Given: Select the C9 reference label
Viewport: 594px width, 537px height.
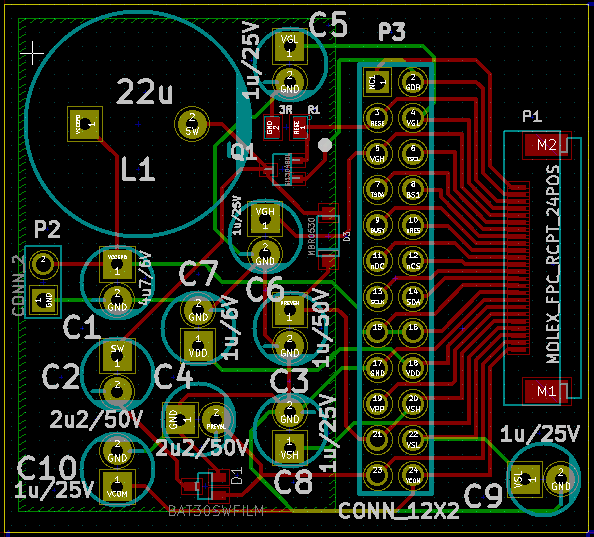Looking at the screenshot, I should pos(483,496).
